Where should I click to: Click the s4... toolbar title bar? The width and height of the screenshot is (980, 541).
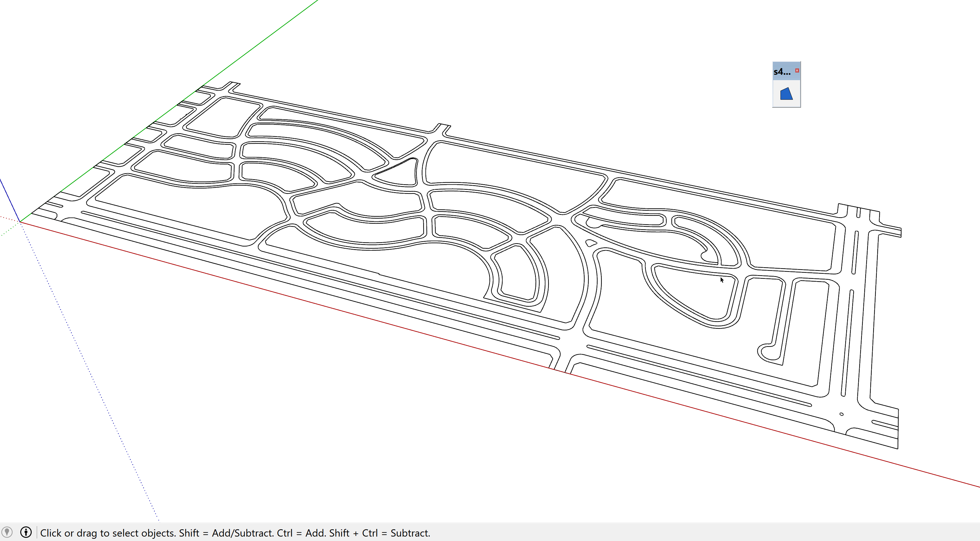pyautogui.click(x=781, y=72)
